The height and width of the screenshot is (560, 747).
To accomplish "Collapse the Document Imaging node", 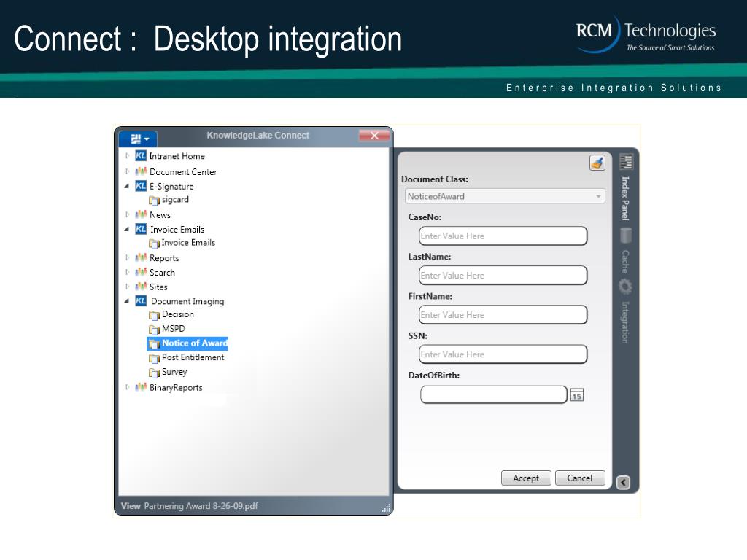I will pyautogui.click(x=127, y=301).
